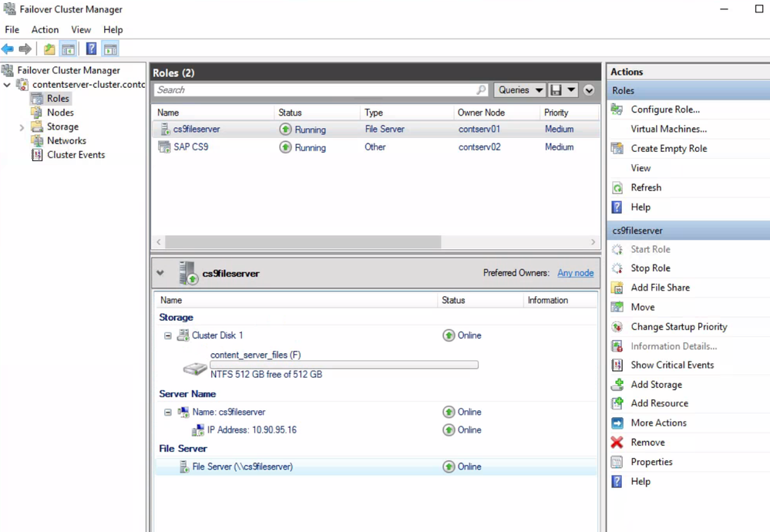This screenshot has height=532, width=770.
Task: Collapse the cs9fileserver details pane chevron
Action: coord(160,273)
